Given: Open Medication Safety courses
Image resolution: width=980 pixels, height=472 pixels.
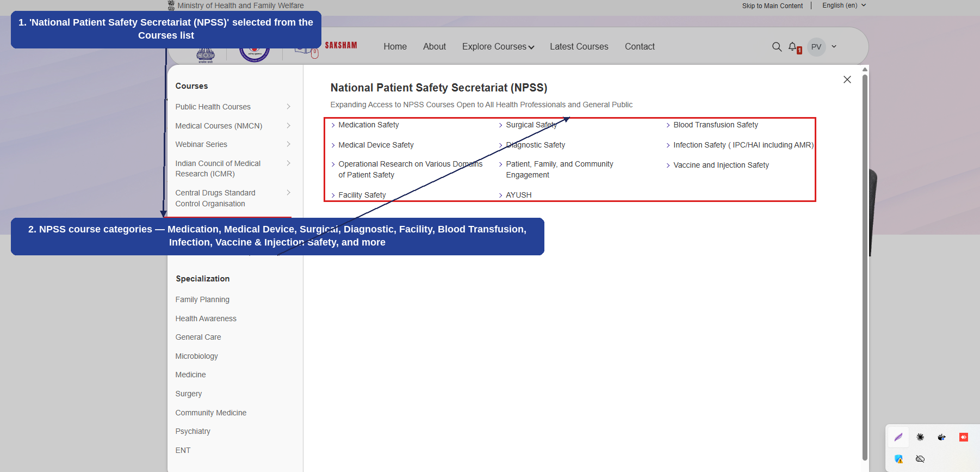Looking at the screenshot, I should pos(368,125).
